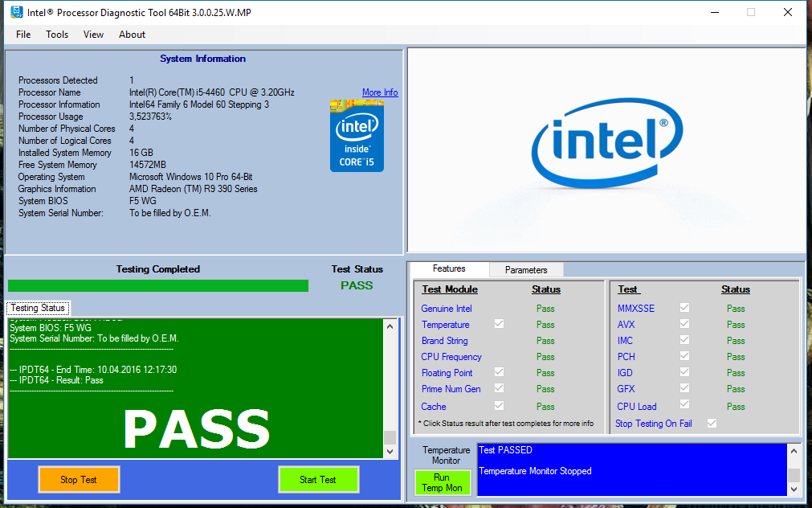Viewport: 812px width, 508px height.
Task: Click the Temperature test module label
Action: coord(446,325)
